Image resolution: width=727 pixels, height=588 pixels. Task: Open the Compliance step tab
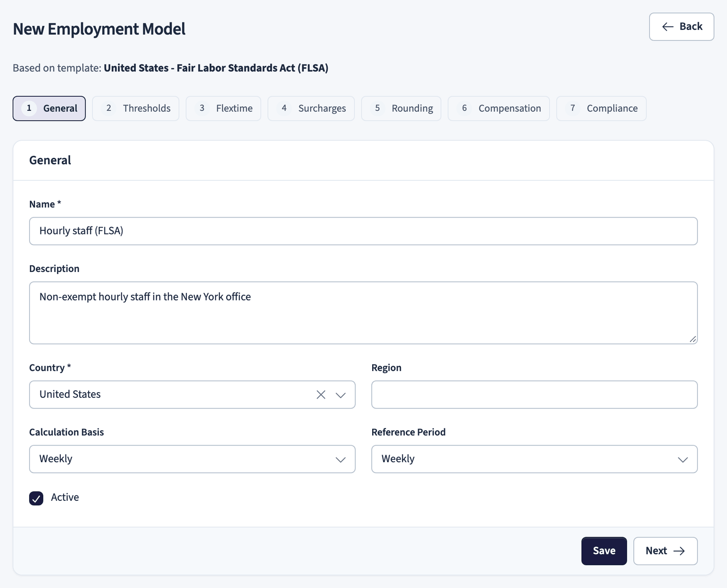coord(602,109)
